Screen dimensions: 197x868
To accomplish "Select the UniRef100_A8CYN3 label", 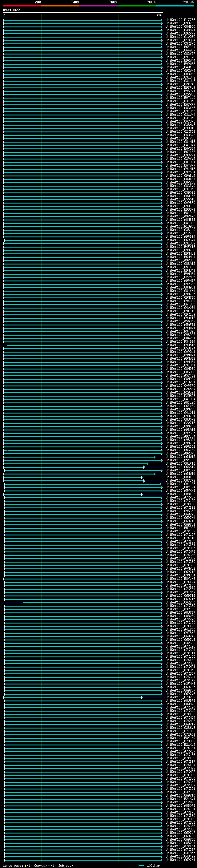I will pos(180,108).
